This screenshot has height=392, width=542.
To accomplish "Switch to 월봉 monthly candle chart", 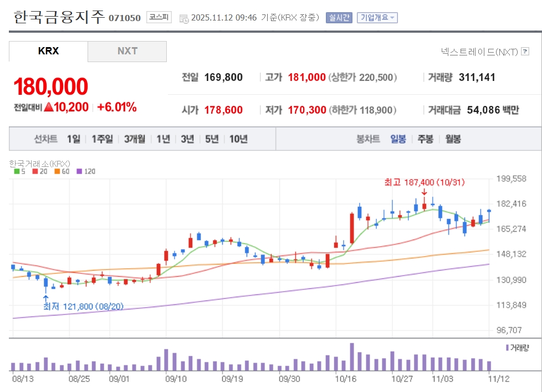I will pyautogui.click(x=453, y=139).
